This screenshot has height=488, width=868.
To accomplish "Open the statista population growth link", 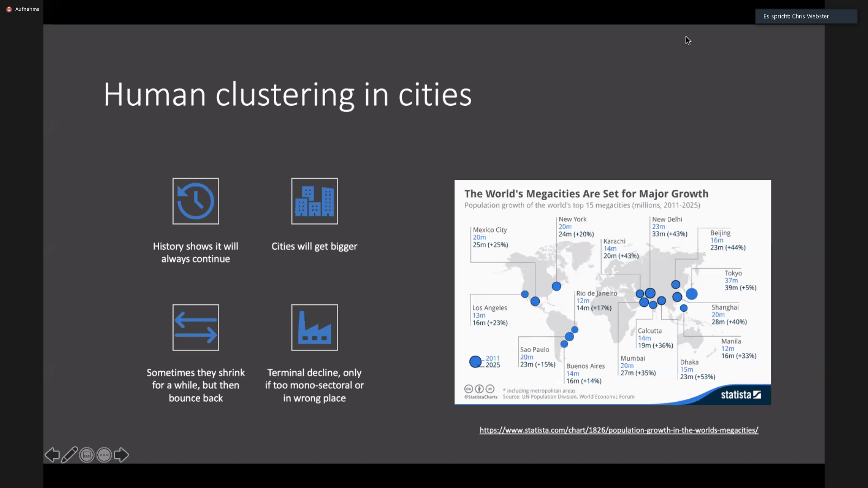I will (618, 430).
